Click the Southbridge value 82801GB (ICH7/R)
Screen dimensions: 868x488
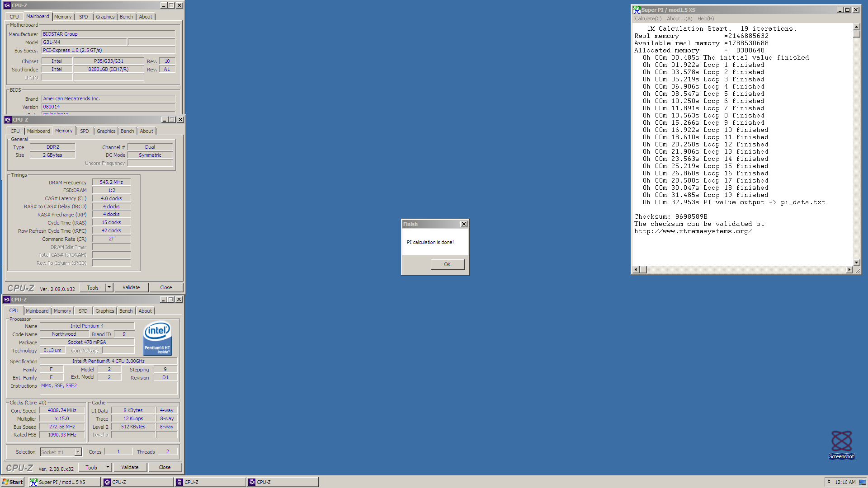[108, 69]
